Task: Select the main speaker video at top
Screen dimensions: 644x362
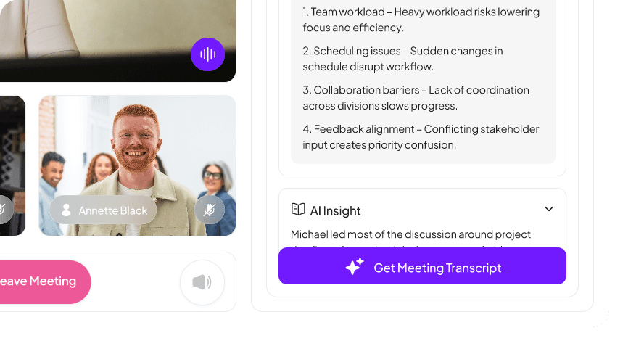Action: 118,41
